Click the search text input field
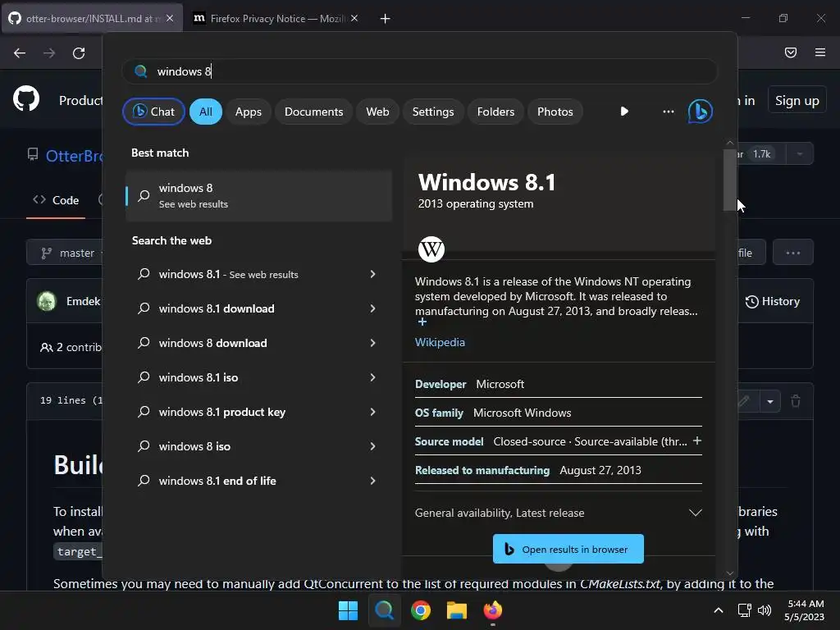This screenshot has height=630, width=840. pyautogui.click(x=419, y=71)
